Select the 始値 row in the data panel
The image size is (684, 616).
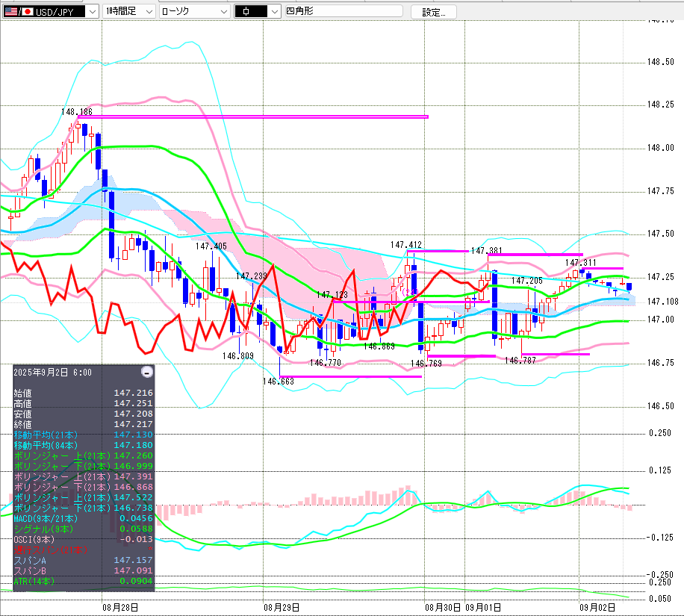click(x=84, y=393)
